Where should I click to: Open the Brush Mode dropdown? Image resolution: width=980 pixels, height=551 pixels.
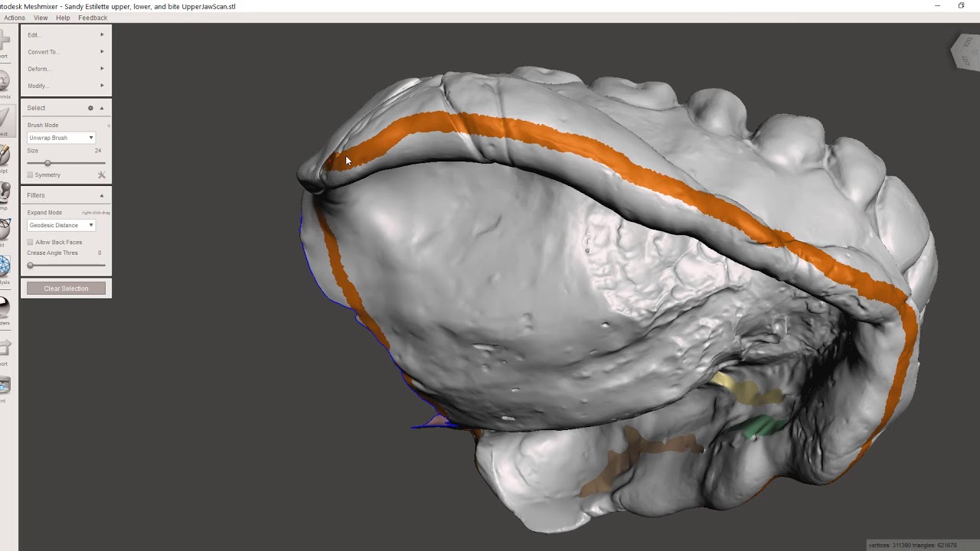click(61, 138)
